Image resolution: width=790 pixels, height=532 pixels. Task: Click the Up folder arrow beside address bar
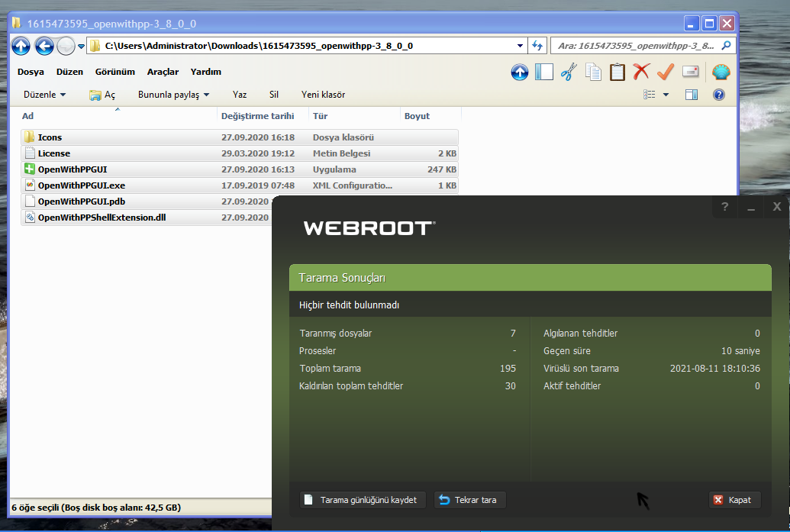tap(21, 47)
